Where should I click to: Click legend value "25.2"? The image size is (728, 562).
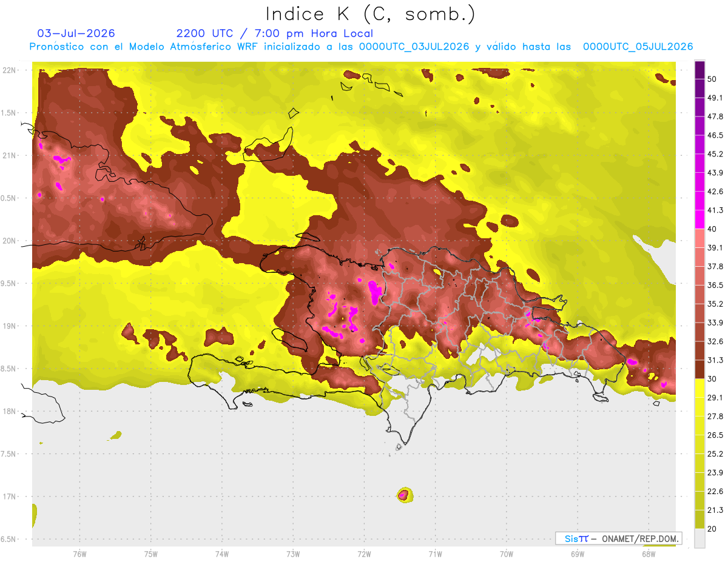pyautogui.click(x=715, y=454)
